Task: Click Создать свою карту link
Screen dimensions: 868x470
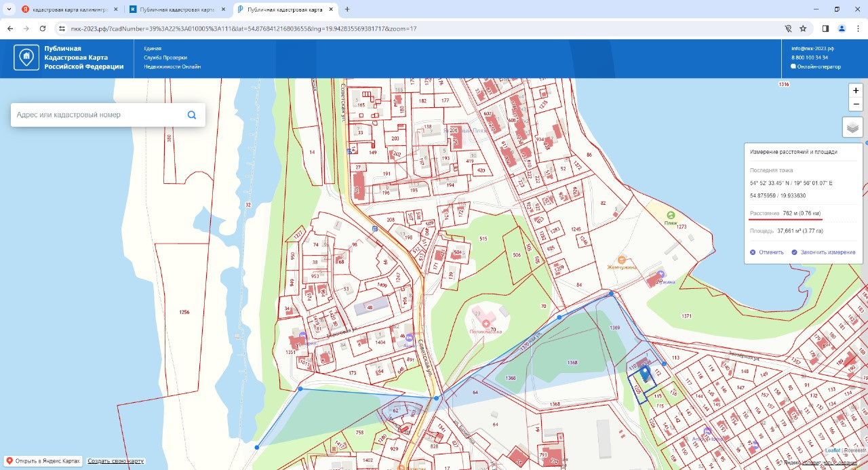Action: pyautogui.click(x=116, y=461)
